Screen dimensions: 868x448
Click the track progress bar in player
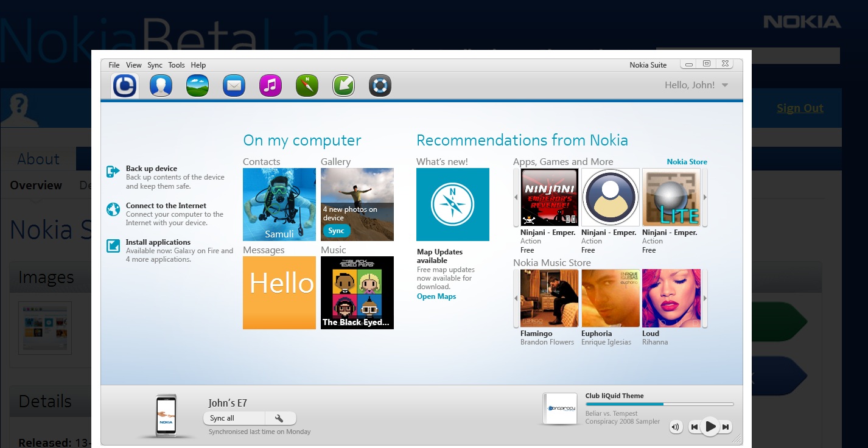point(659,404)
